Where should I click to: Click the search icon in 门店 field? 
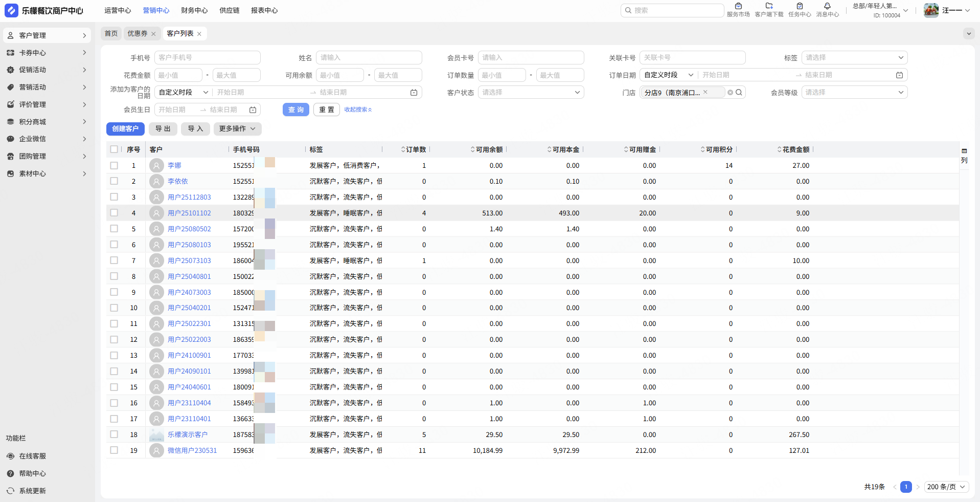click(x=739, y=93)
